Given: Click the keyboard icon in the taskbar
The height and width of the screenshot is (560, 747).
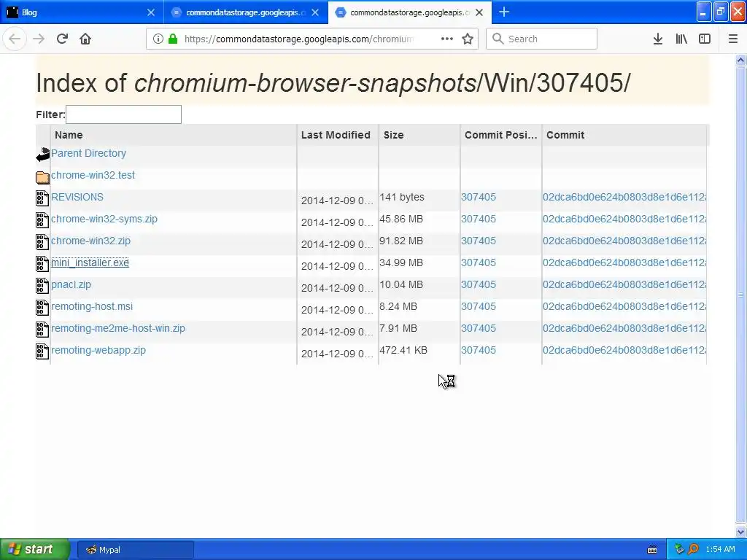Looking at the screenshot, I should coord(652,550).
